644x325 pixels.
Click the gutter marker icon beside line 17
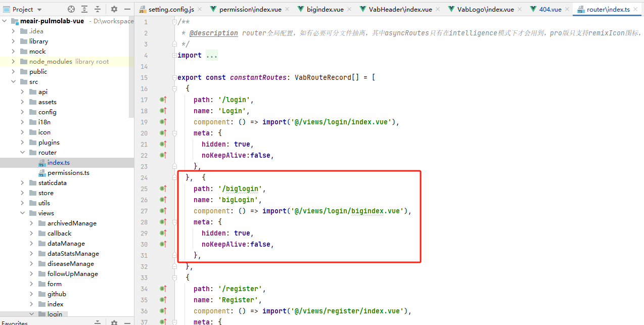coord(163,100)
